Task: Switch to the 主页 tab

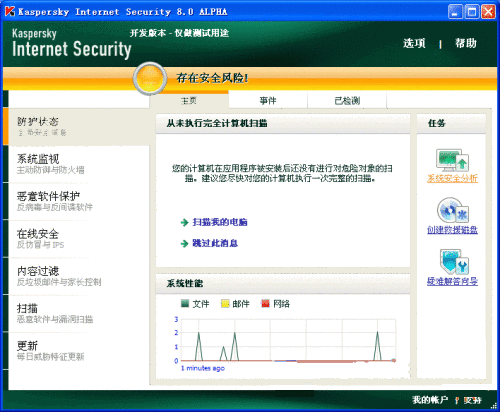Action: click(x=189, y=100)
